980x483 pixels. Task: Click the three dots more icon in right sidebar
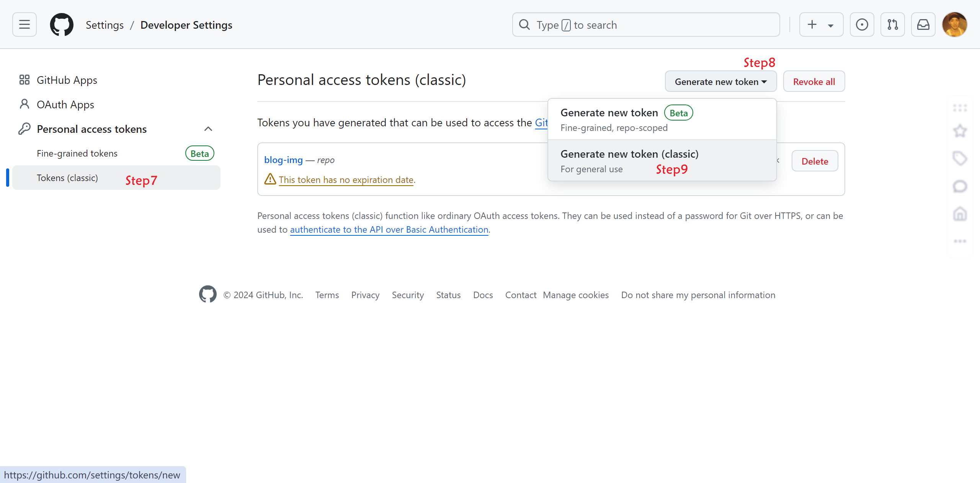tap(960, 241)
